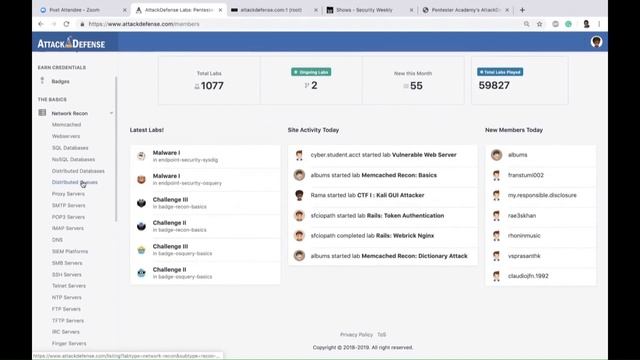This screenshot has height=360, width=640.
Task: Click 'CTF I : Kali GUI Attacker' text
Action: click(x=391, y=195)
